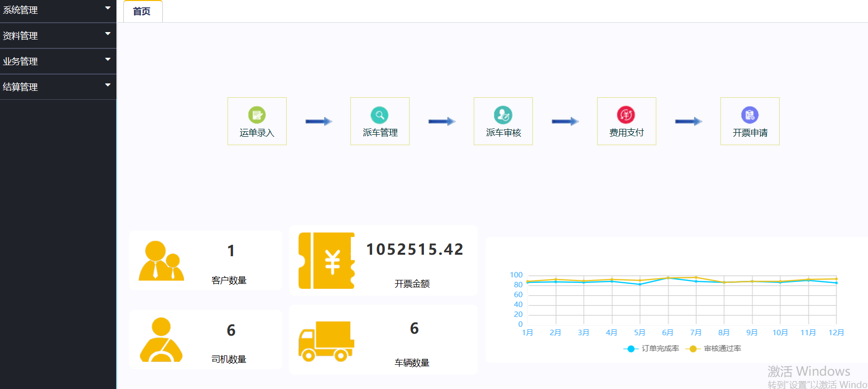Image resolution: width=868 pixels, height=389 pixels.
Task: Click the 1月 chart axis label
Action: [528, 333]
